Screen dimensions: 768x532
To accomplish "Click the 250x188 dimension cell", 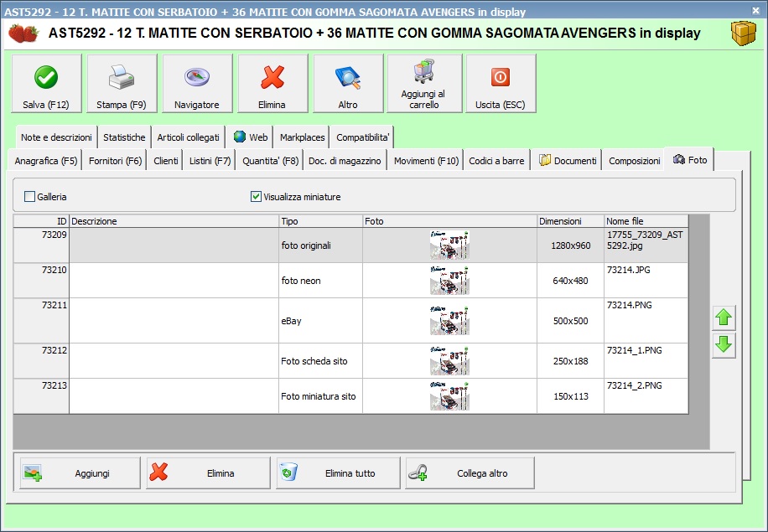I will pyautogui.click(x=571, y=361).
